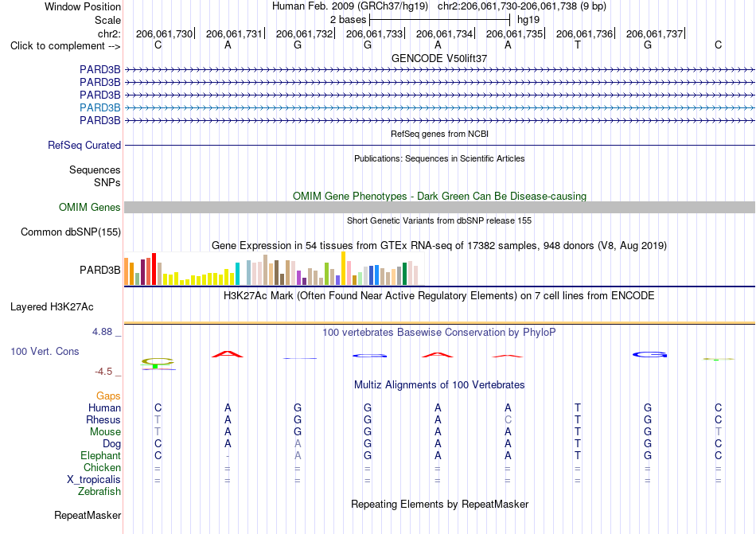The width and height of the screenshot is (756, 534).
Task: Click coordinate label 206,061,736
Action: coord(584,33)
